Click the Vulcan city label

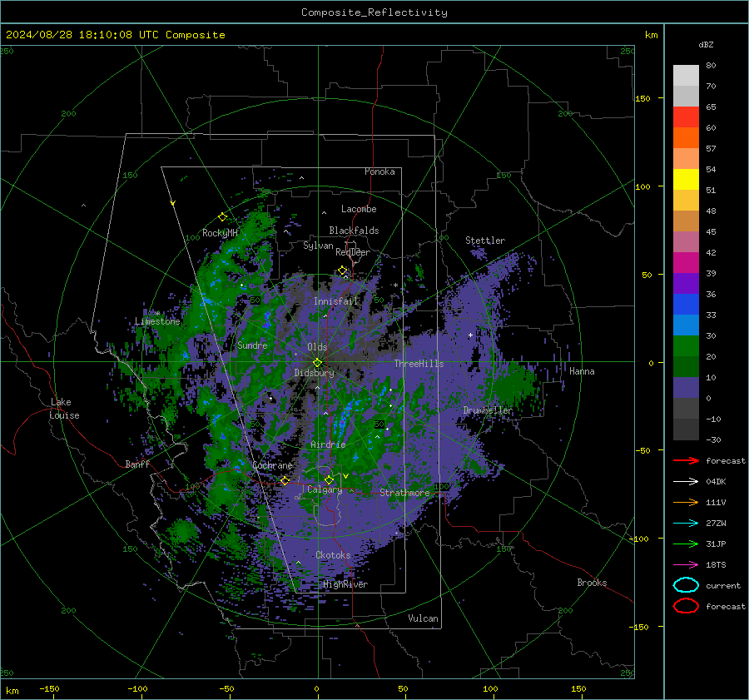424,618
